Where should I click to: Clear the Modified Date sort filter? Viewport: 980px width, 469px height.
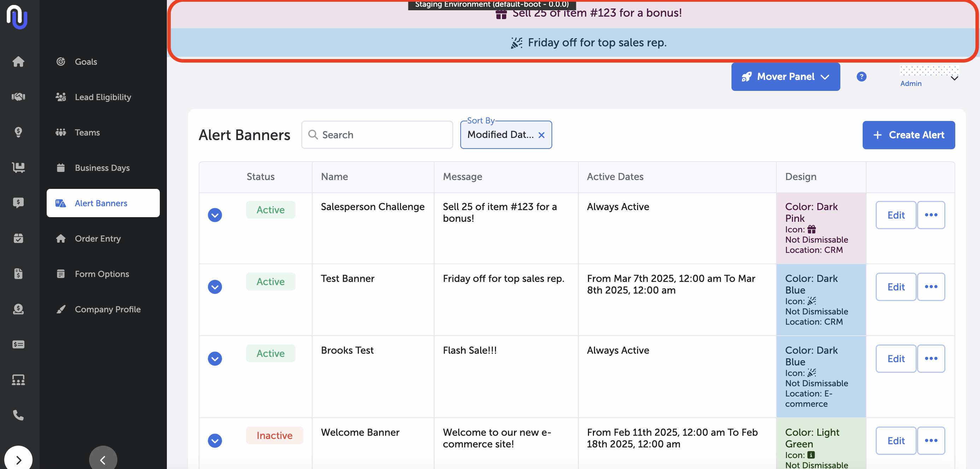[x=541, y=135]
